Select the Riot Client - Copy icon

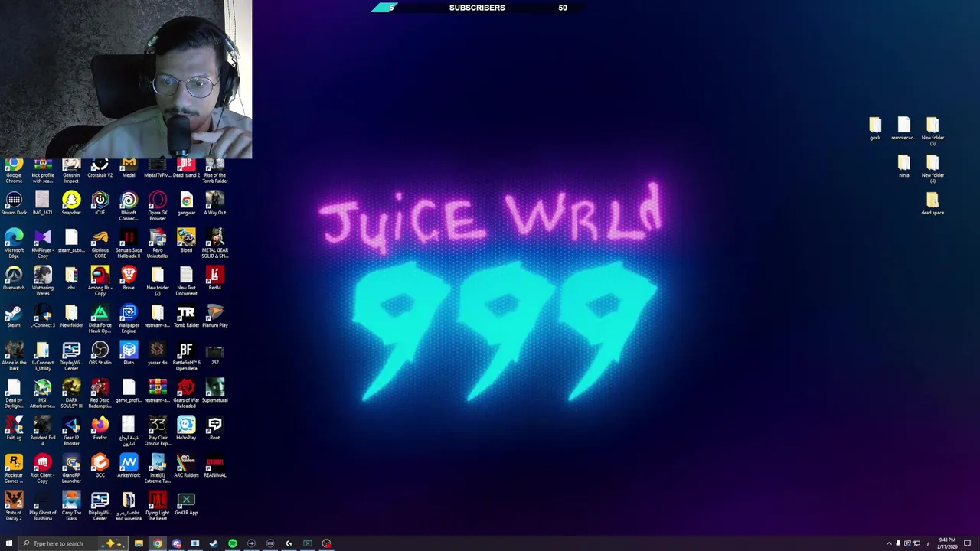pyautogui.click(x=42, y=469)
